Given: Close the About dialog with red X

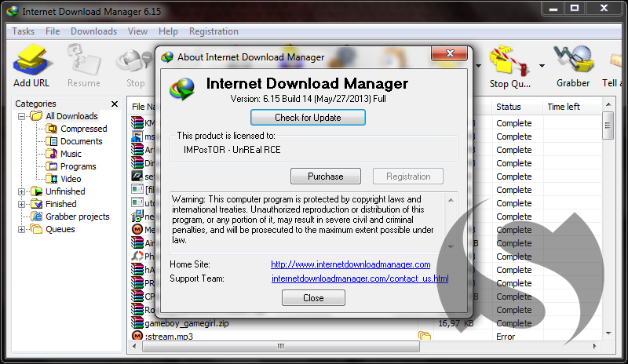Looking at the screenshot, I should point(449,53).
